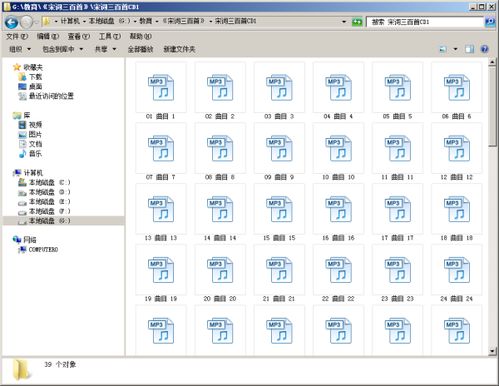This screenshot has height=386, width=499.
Task: Expand the 共享 dropdown
Action: point(105,49)
